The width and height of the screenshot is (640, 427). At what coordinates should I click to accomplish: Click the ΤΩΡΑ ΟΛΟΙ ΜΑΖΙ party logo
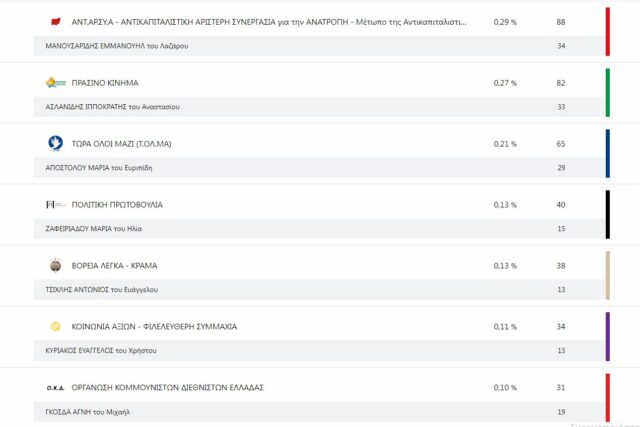click(x=55, y=143)
